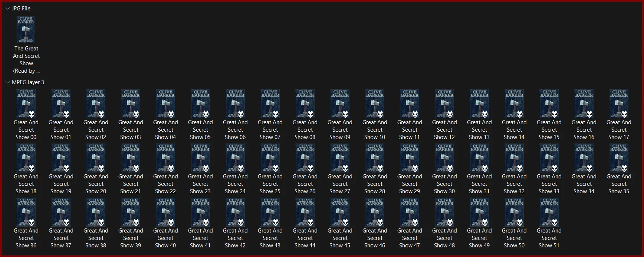This screenshot has height=257, width=644.
Task: Click Great And Secret Show 02 icon
Action: (x=96, y=104)
